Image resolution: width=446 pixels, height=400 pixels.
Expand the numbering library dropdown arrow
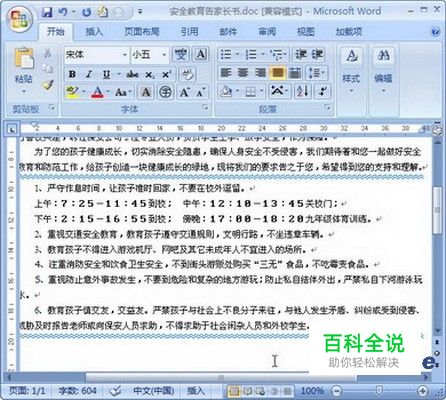point(263,54)
